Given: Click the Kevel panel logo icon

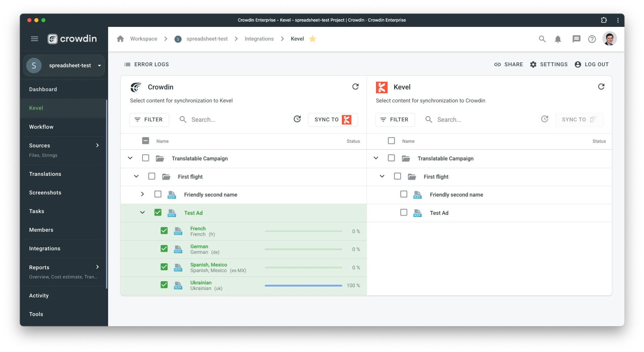Looking at the screenshot, I should (382, 87).
